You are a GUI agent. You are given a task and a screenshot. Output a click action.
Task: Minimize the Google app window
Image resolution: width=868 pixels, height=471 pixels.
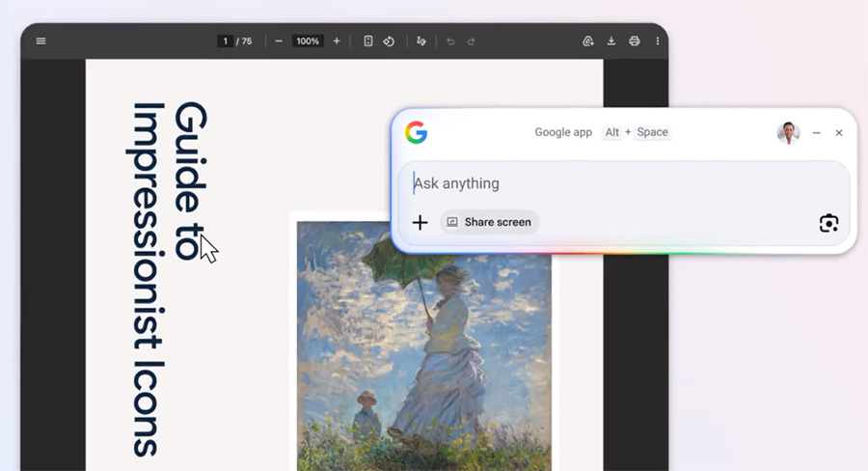[x=817, y=133]
